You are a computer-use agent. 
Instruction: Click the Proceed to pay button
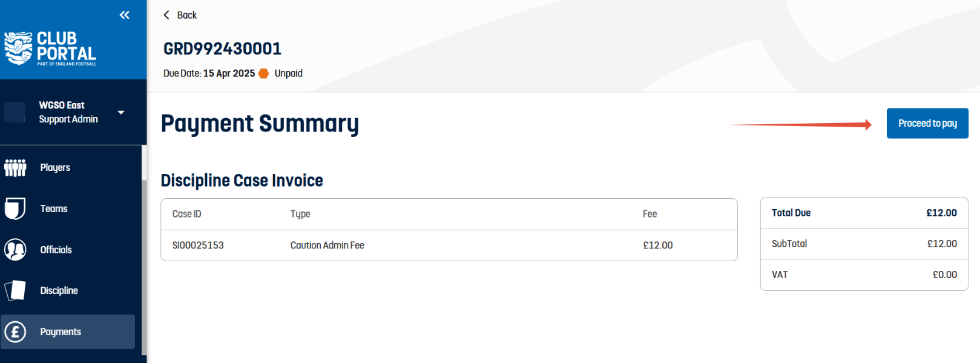click(x=927, y=124)
